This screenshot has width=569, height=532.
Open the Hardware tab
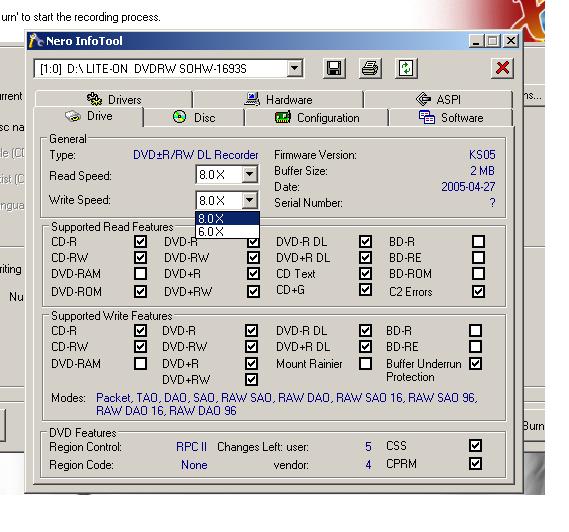[x=278, y=99]
